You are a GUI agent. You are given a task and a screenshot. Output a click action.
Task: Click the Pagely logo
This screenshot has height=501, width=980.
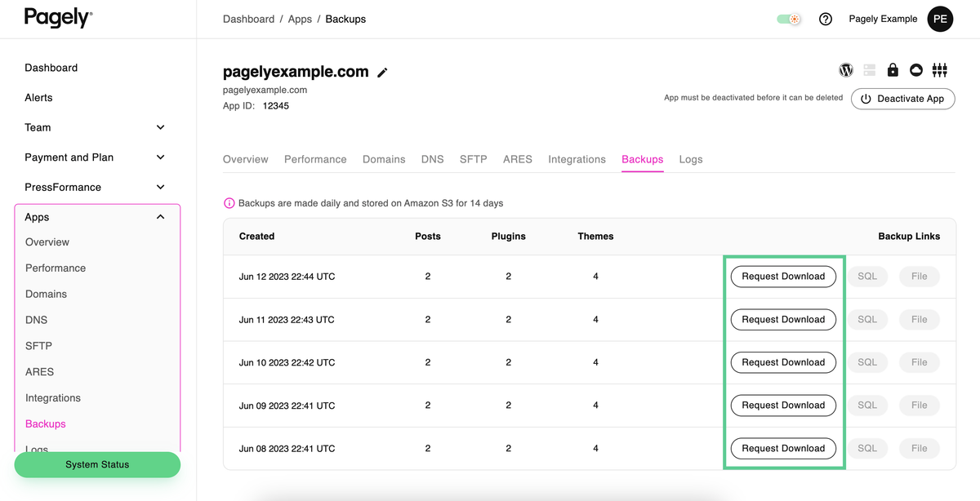[59, 18]
